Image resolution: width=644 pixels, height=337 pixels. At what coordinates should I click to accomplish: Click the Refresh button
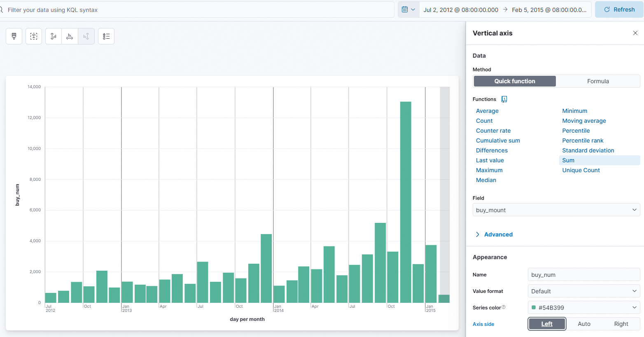tap(619, 9)
